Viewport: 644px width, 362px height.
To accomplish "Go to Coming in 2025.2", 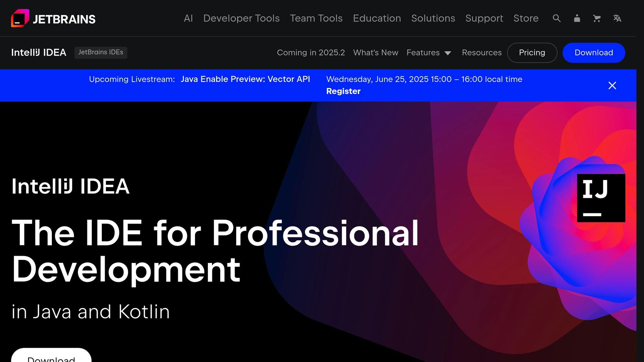I will 311,52.
